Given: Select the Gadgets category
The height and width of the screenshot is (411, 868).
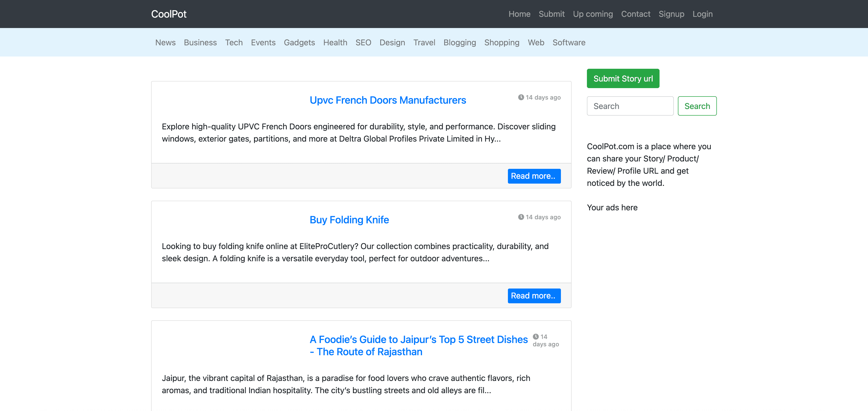Looking at the screenshot, I should tap(299, 43).
